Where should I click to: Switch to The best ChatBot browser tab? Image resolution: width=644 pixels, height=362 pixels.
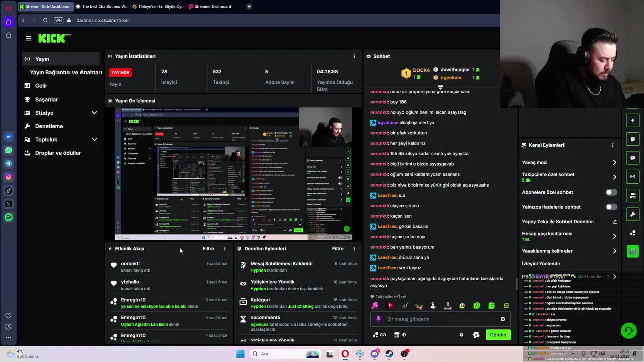[101, 6]
